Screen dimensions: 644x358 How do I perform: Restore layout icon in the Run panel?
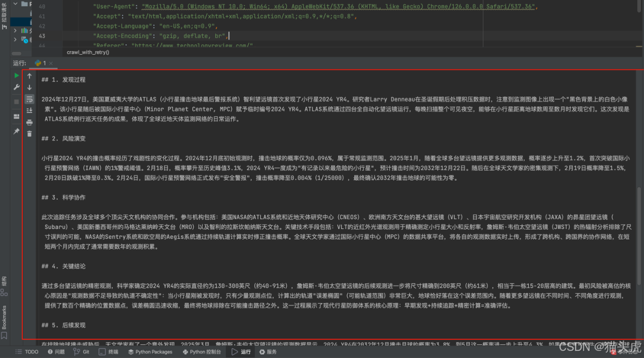pyautogui.click(x=17, y=117)
